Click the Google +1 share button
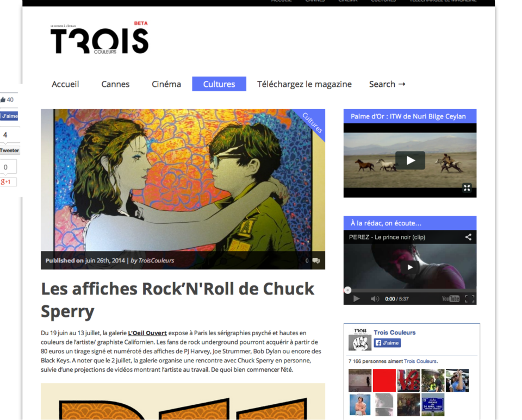The height and width of the screenshot is (420, 522). (8, 182)
